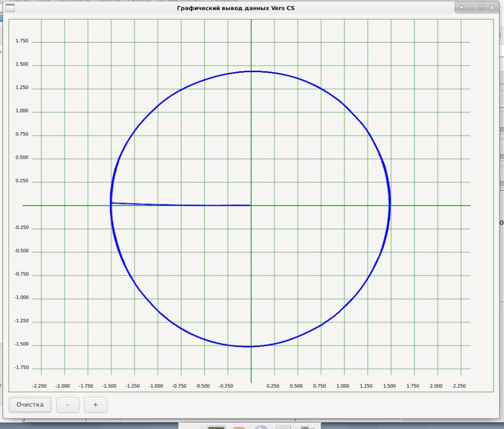Open the window menu icon in title bar

point(9,8)
